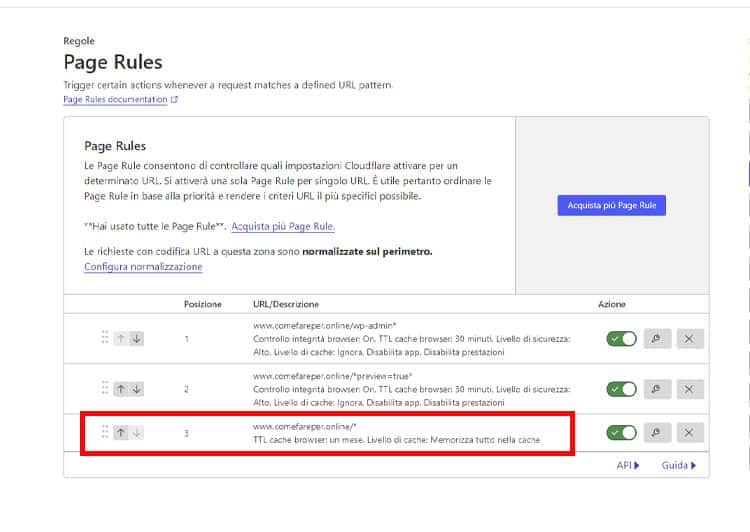
Task: Grab the drag handle of the wp-admin rule
Action: tap(104, 338)
